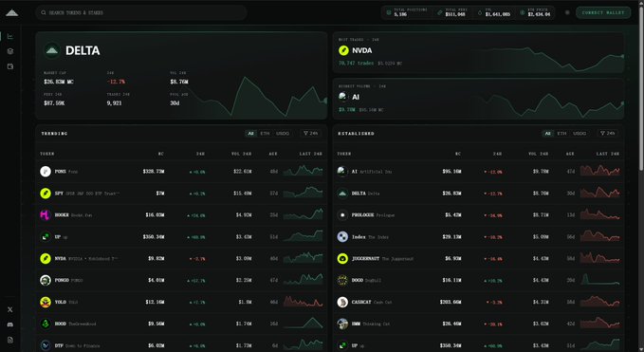Screen dimensions: 644x352
Task: Click the "70,747 trades" text on NVDA card
Action: click(x=356, y=64)
